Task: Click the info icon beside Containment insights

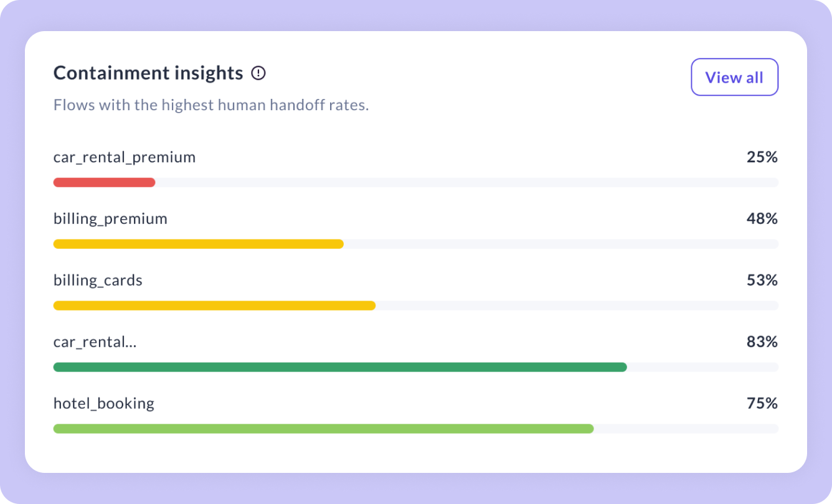Action: (258, 73)
